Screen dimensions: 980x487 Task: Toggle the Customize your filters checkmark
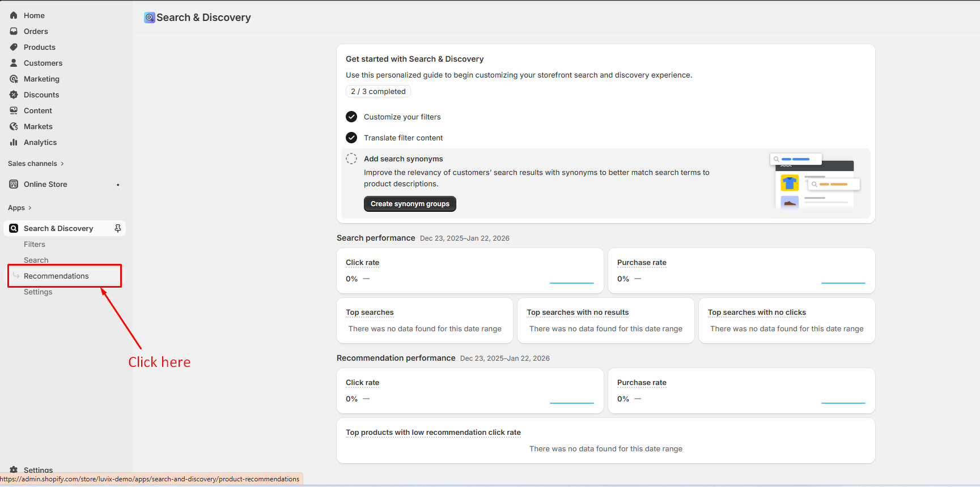pos(351,117)
